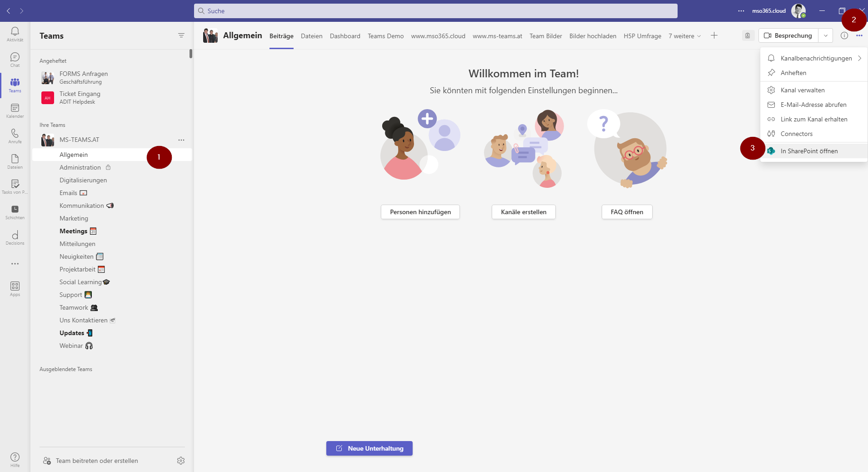Viewport: 868px width, 472px height.
Task: Open the Webinar channel
Action: click(x=112, y=346)
